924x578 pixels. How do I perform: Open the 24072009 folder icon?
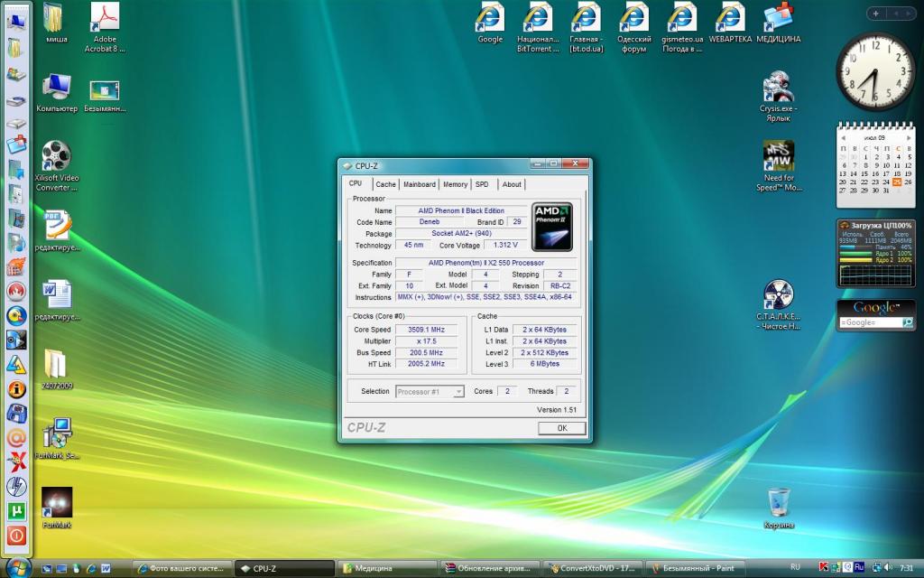pyautogui.click(x=57, y=369)
